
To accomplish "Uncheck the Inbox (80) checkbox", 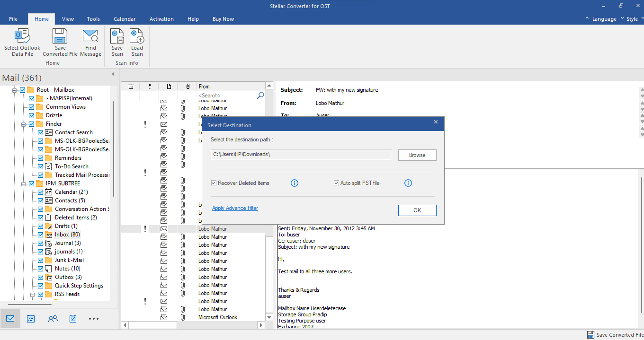I will (x=41, y=235).
